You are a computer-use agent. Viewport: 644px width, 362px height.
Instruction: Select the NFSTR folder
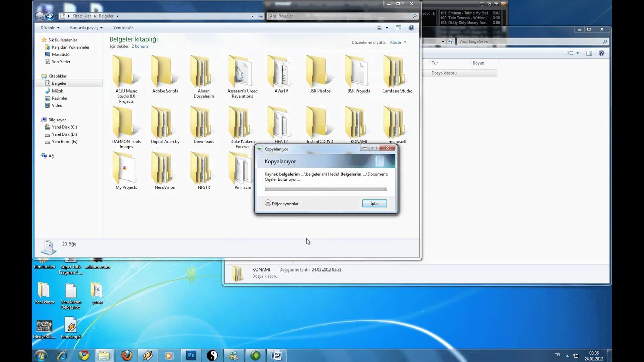204,171
